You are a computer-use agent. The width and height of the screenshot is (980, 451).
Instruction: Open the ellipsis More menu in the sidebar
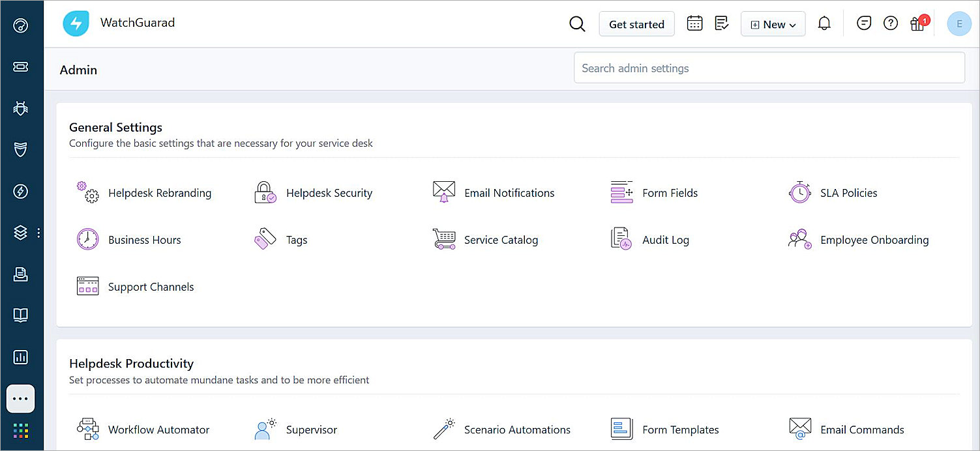[x=20, y=398]
